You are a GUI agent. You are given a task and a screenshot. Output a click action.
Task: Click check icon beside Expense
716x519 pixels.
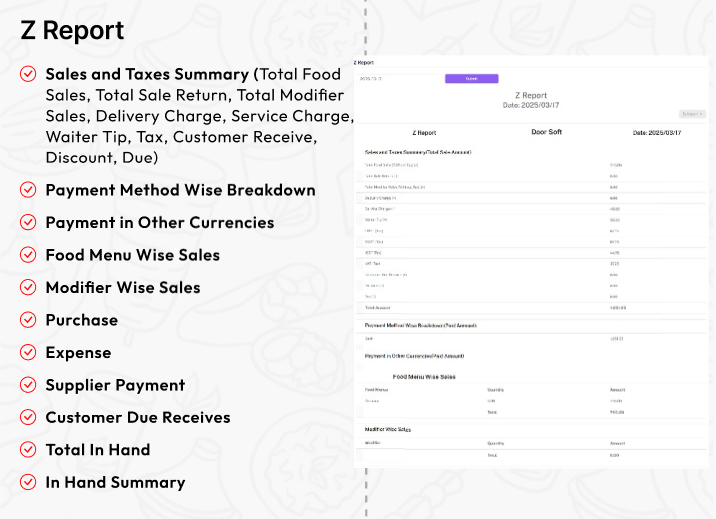tap(28, 352)
